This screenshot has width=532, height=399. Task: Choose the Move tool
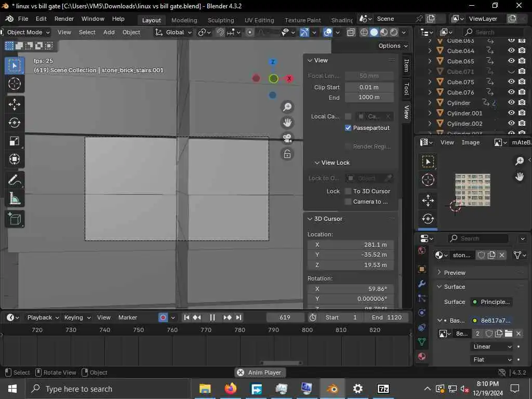[14, 104]
